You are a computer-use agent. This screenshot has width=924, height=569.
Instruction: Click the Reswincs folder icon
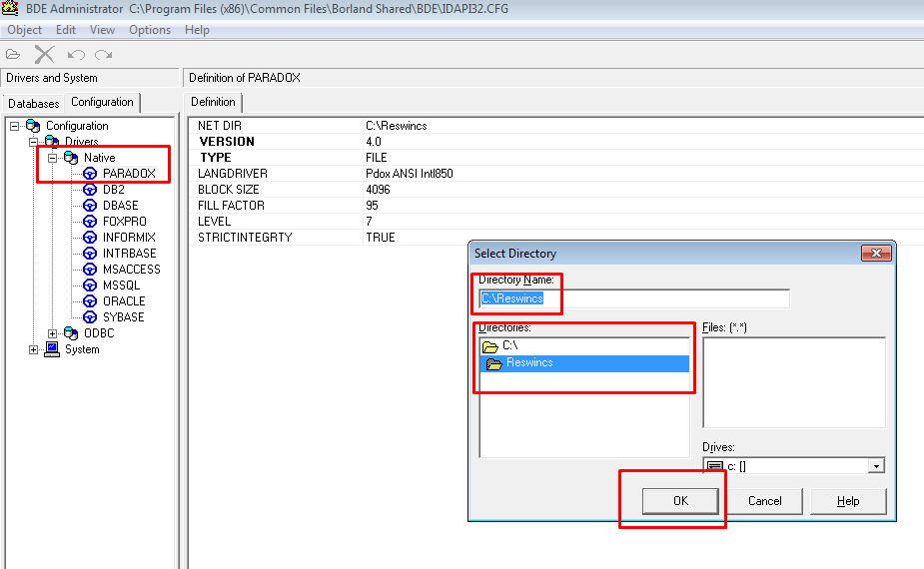pos(493,363)
